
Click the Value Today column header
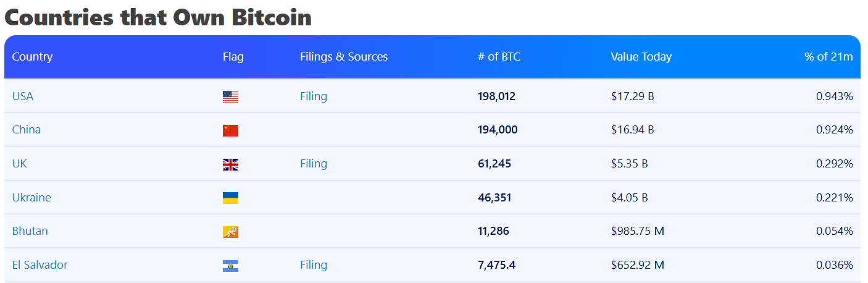pos(641,57)
